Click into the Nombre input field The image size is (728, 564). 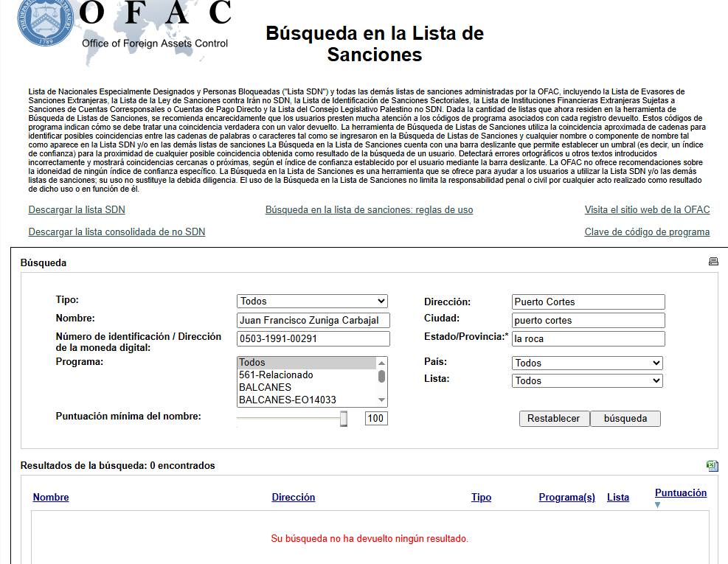pyautogui.click(x=313, y=320)
